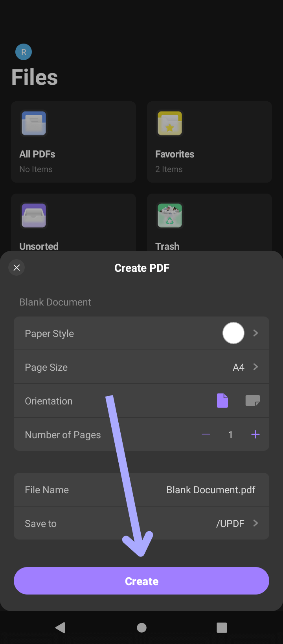283x644 pixels.
Task: Select the Number of Pages label
Action: pos(62,435)
